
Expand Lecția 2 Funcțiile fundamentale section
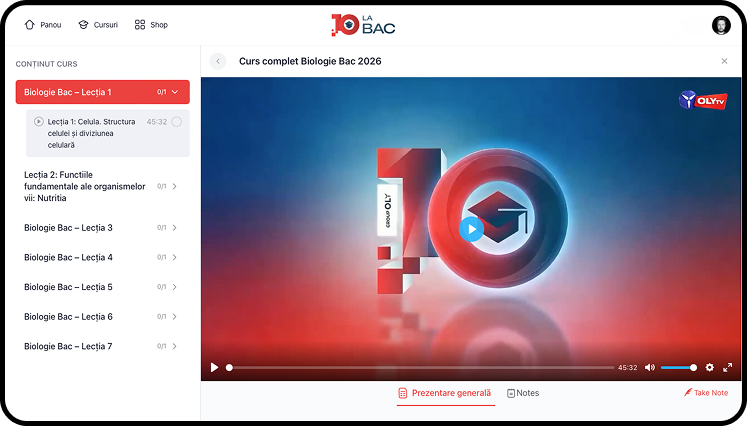click(x=175, y=186)
